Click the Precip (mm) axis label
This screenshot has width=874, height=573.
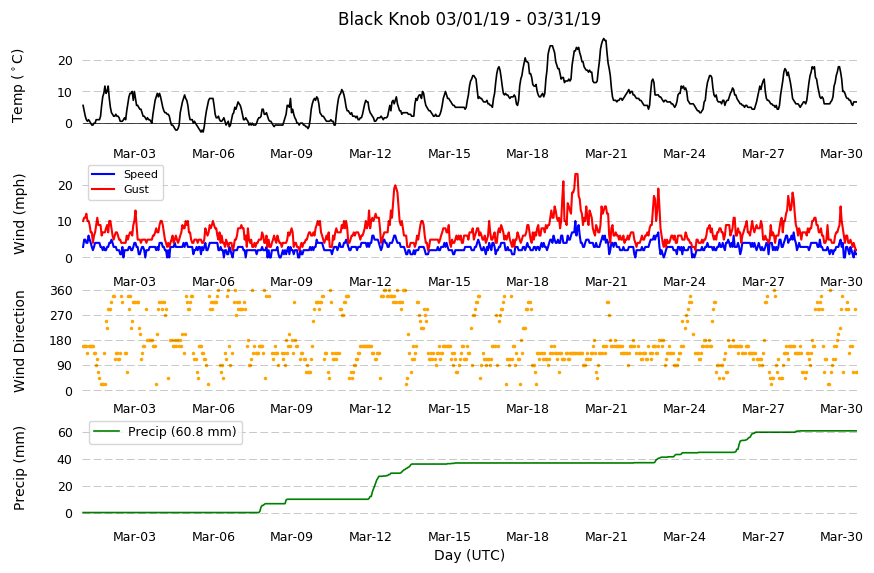coord(19,468)
